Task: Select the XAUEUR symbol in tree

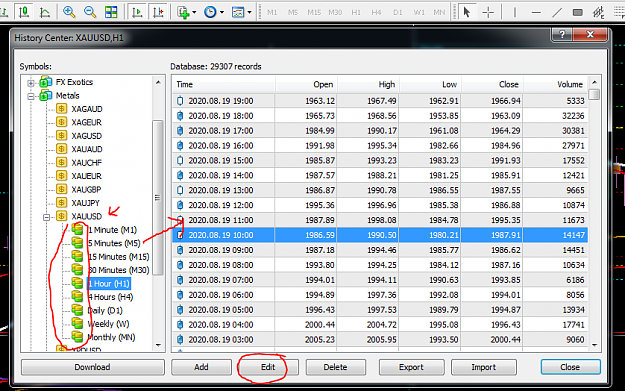Action: [86, 176]
